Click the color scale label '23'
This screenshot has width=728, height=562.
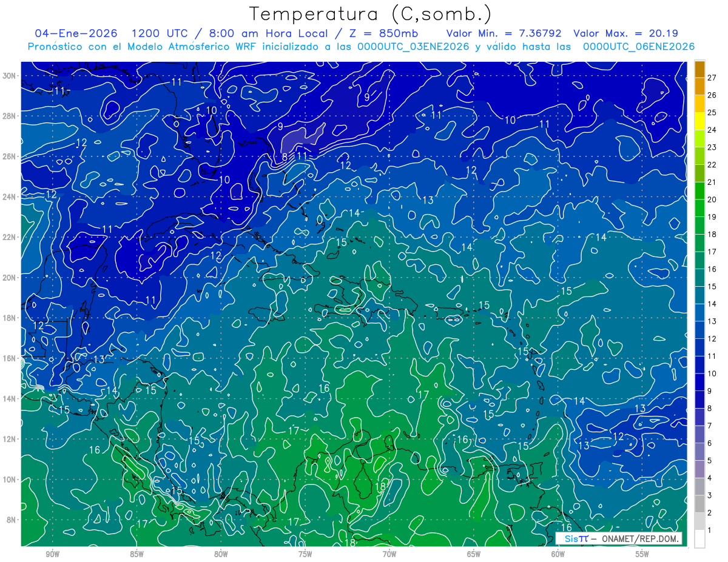click(x=712, y=147)
